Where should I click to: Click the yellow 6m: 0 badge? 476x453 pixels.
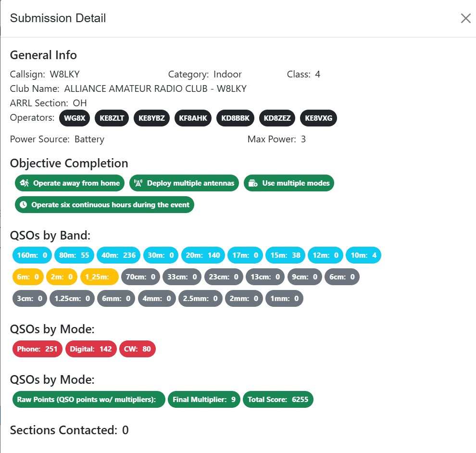(x=28, y=277)
